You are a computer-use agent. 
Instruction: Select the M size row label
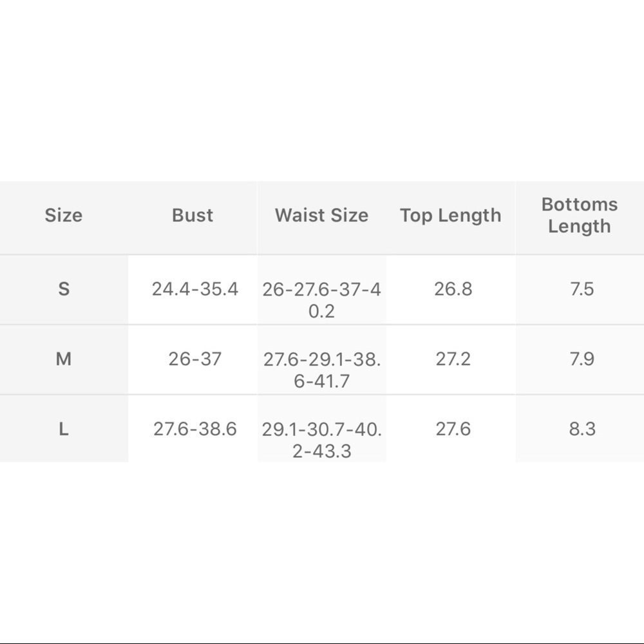tap(64, 359)
